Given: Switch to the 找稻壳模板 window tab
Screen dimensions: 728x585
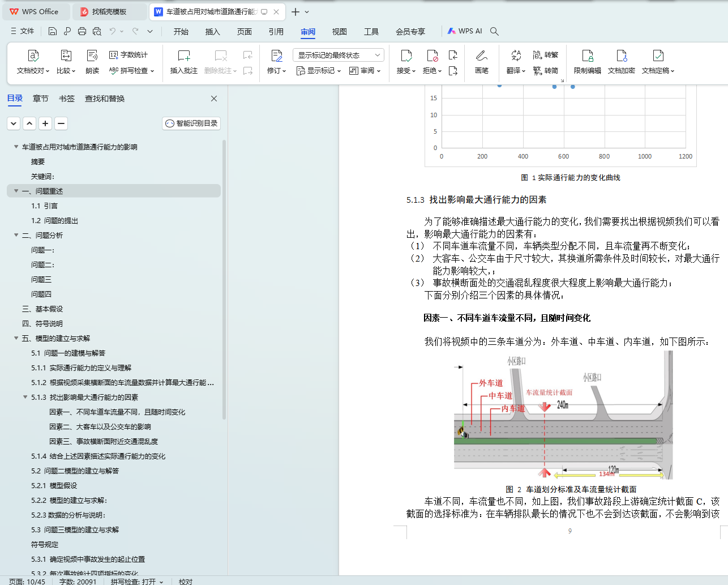Looking at the screenshot, I should [109, 11].
